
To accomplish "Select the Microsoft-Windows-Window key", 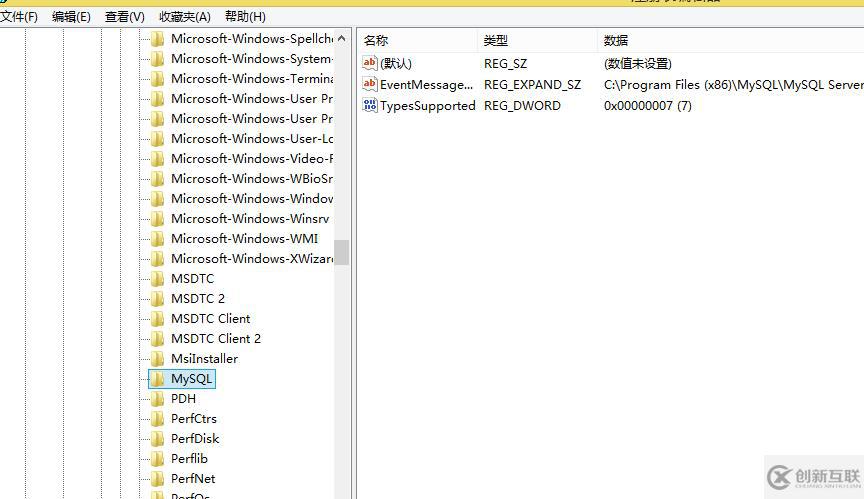I will pos(252,198).
